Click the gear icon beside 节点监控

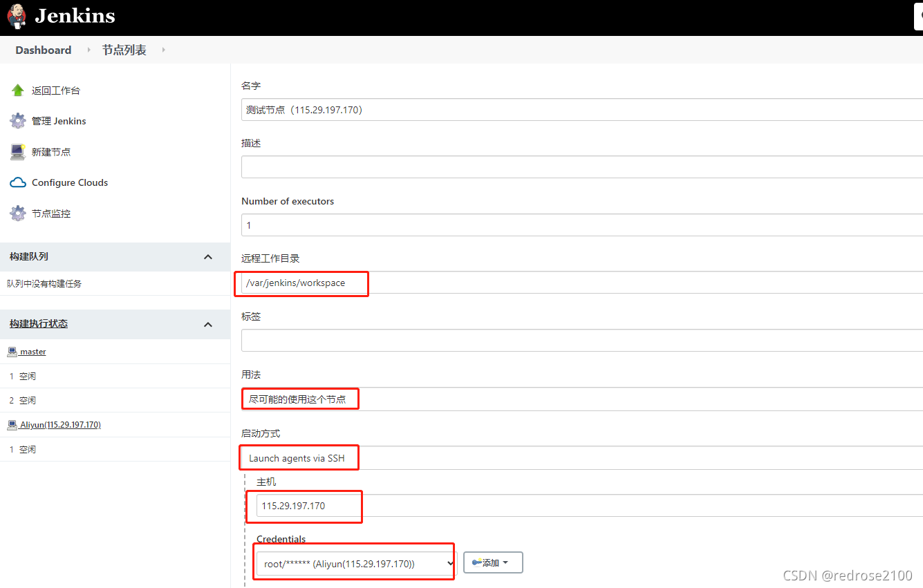pyautogui.click(x=18, y=214)
